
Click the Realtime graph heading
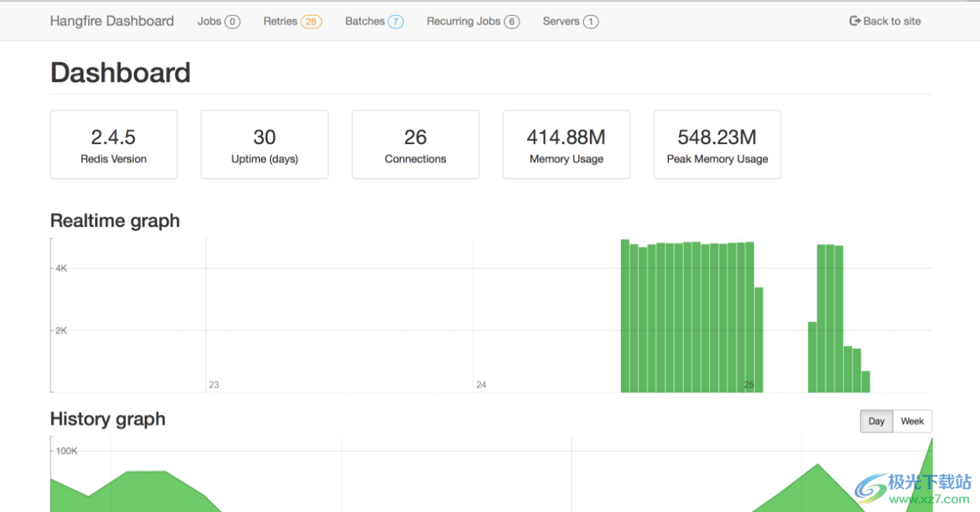(x=115, y=221)
